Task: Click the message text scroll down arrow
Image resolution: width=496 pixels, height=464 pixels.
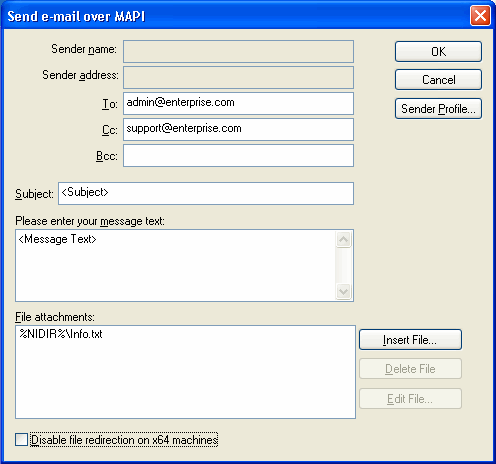Action: click(x=343, y=292)
